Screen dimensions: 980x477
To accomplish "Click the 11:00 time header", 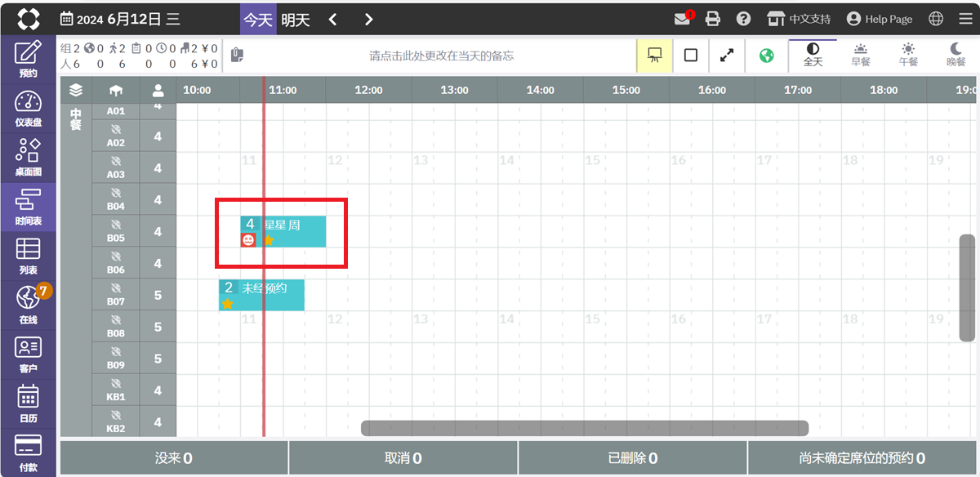I will (283, 90).
